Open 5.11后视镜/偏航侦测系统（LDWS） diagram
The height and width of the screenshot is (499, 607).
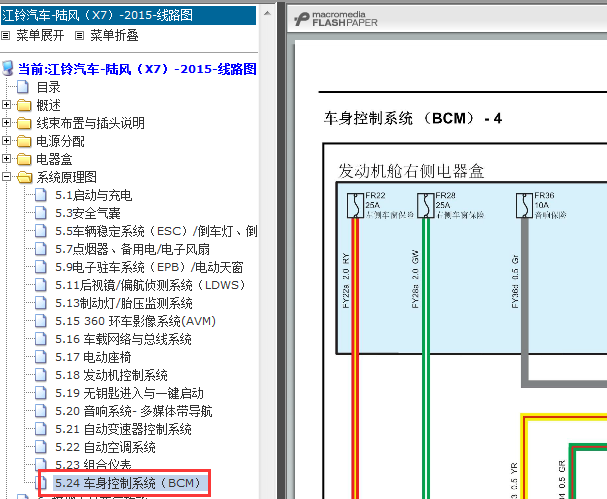click(150, 285)
